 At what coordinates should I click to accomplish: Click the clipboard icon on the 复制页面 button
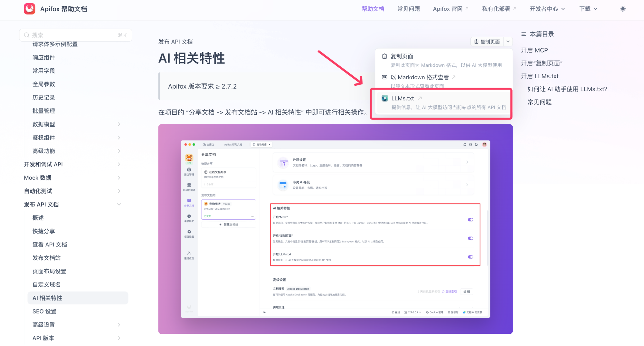point(476,42)
